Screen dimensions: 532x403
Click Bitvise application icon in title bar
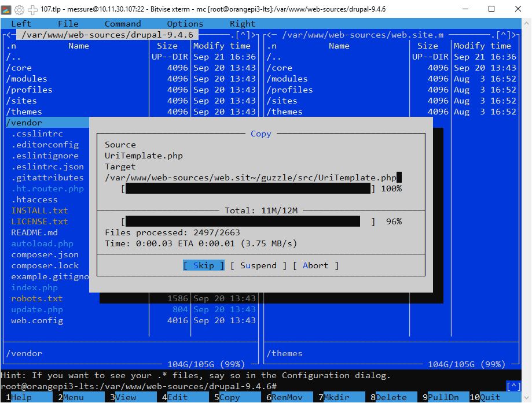pyautogui.click(x=6, y=9)
